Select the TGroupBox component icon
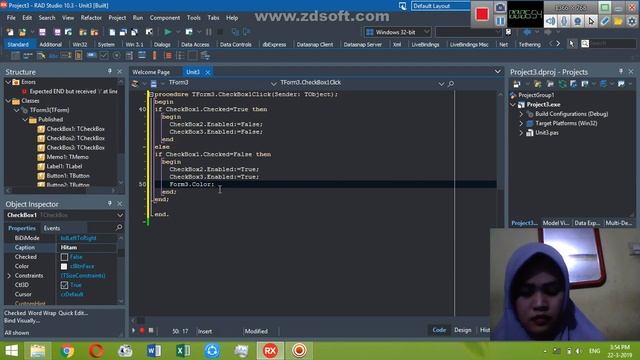640x360 pixels. coord(167,56)
